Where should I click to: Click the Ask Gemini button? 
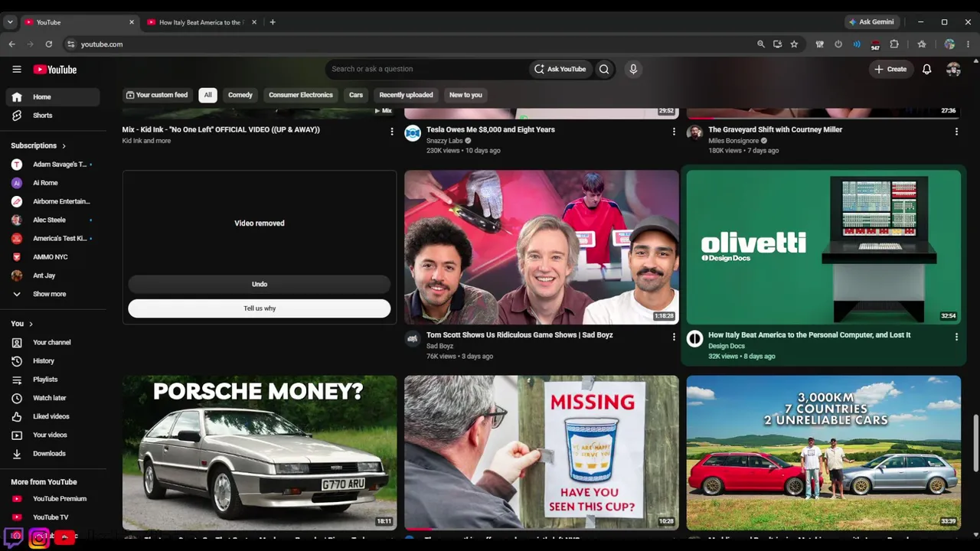tap(871, 22)
